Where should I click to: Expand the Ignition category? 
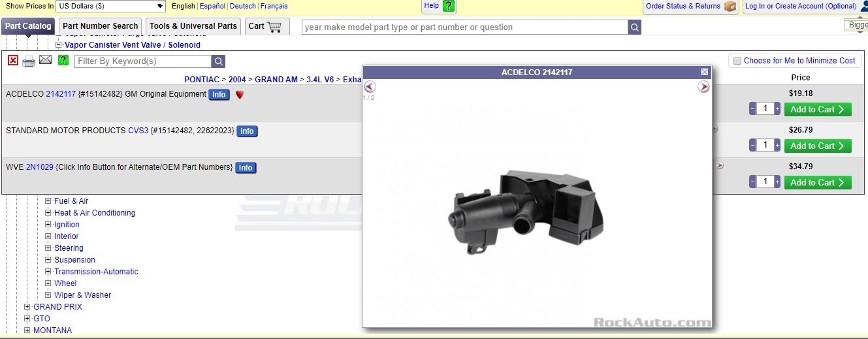(x=48, y=225)
